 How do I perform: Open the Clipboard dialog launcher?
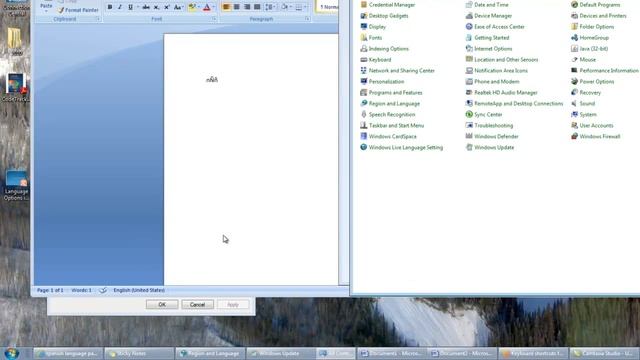(x=98, y=19)
